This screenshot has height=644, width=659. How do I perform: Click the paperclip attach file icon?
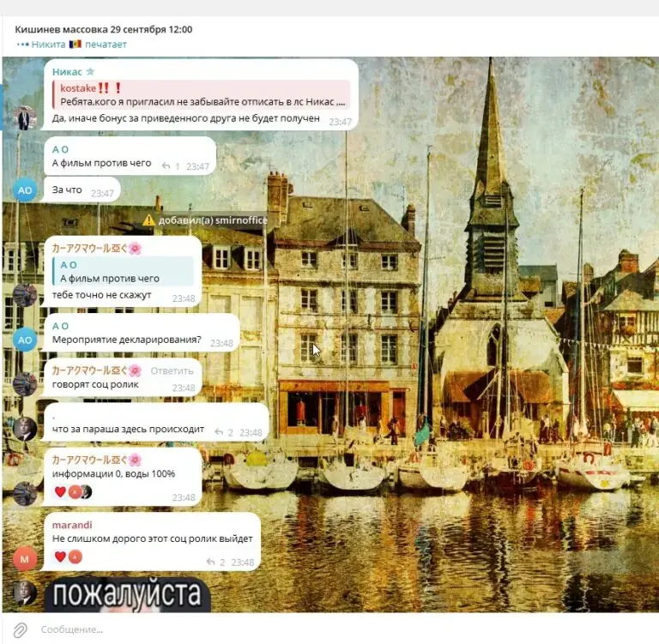click(x=20, y=629)
